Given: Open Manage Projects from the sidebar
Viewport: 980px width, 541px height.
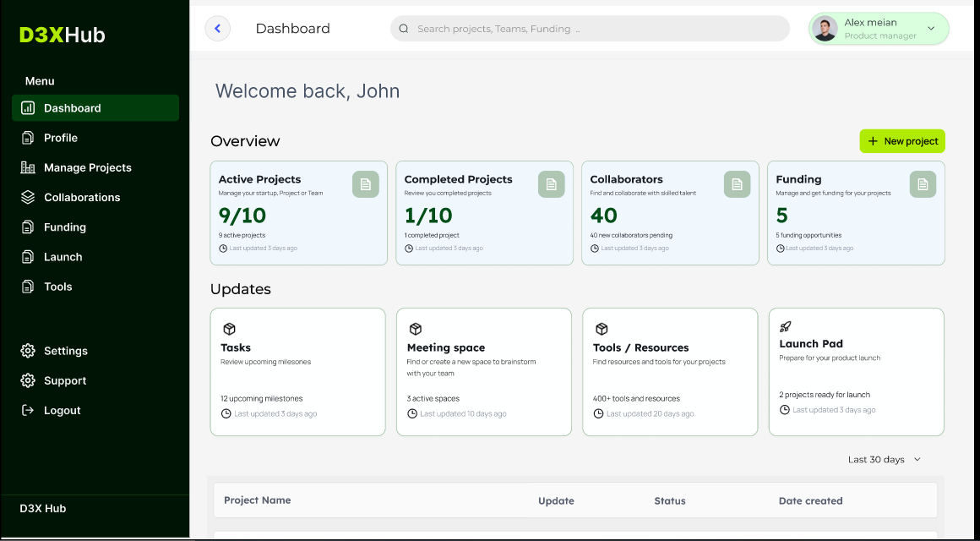Looking at the screenshot, I should tap(87, 167).
